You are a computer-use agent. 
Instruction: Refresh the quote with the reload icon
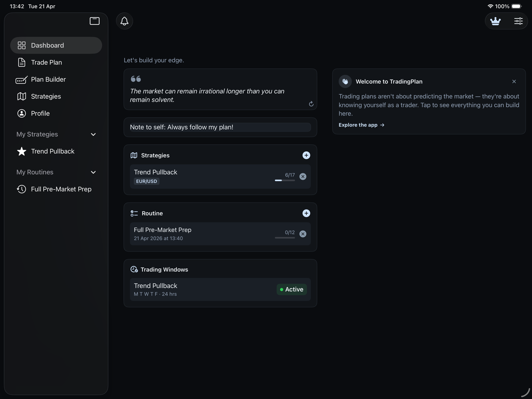pyautogui.click(x=311, y=104)
